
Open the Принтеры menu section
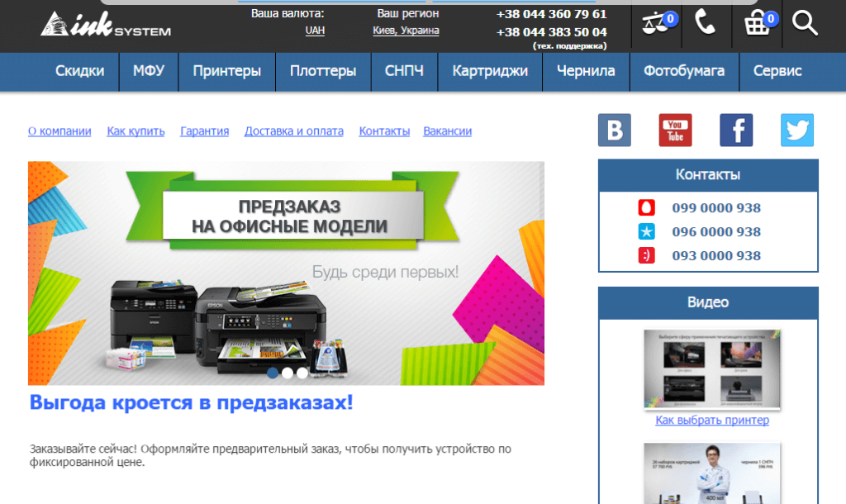point(227,71)
